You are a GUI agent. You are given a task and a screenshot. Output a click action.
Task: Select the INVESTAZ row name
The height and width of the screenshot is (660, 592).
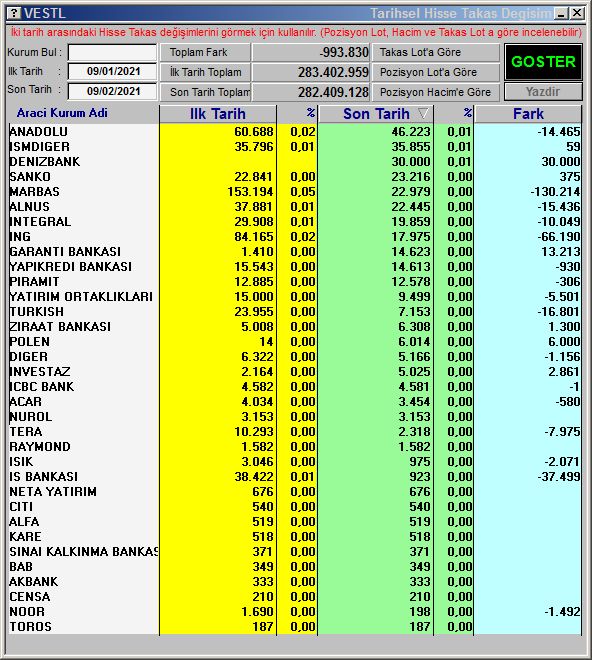click(x=40, y=372)
